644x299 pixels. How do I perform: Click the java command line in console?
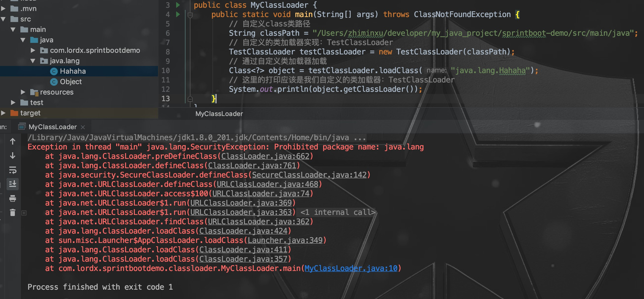[197, 137]
